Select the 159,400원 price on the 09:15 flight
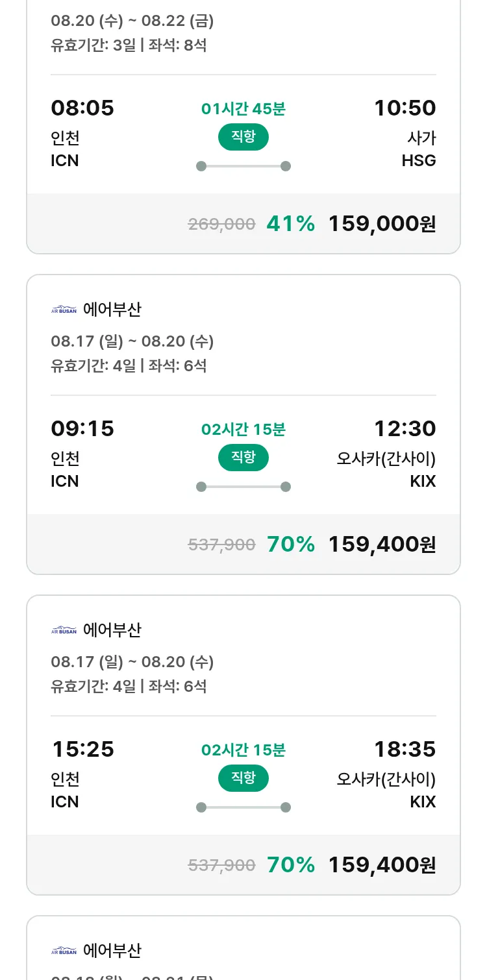The image size is (487, 980). click(x=382, y=545)
